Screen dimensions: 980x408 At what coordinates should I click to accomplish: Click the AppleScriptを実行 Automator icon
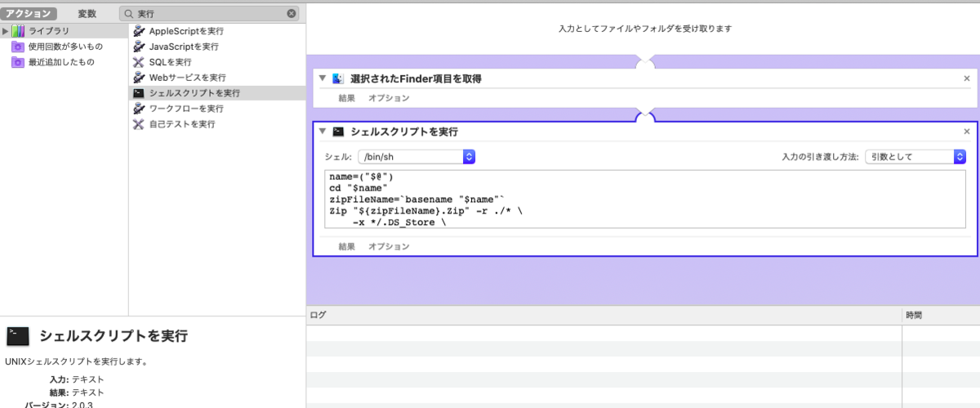click(139, 31)
